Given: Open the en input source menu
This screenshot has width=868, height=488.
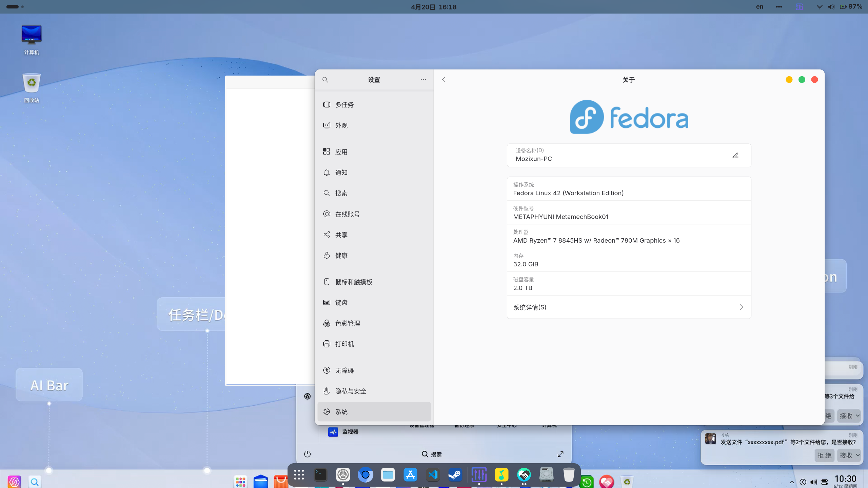Looking at the screenshot, I should [759, 7].
